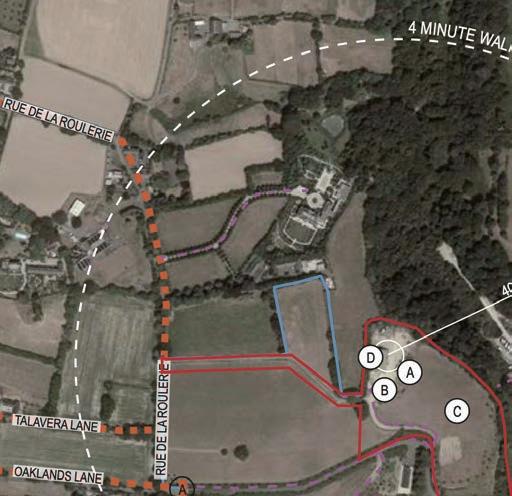Click the two lone trees in southern field
This screenshot has height=496, width=512.
[237, 452]
